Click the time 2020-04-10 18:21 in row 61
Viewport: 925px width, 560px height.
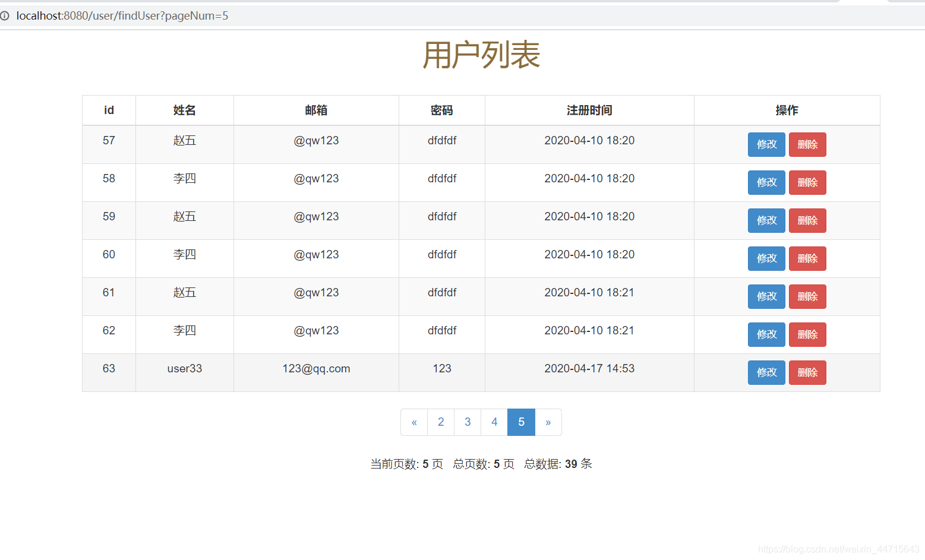(x=589, y=293)
